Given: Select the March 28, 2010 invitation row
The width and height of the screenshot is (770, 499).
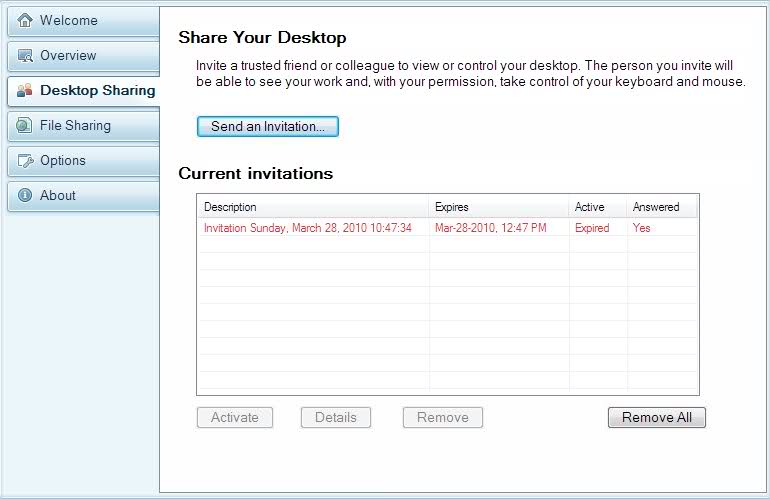Looking at the screenshot, I should click(x=308, y=228).
